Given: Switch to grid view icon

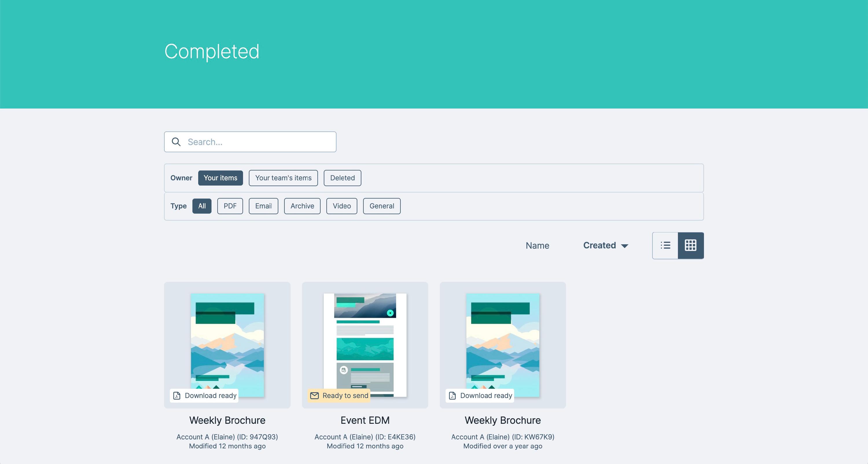Looking at the screenshot, I should coord(690,245).
